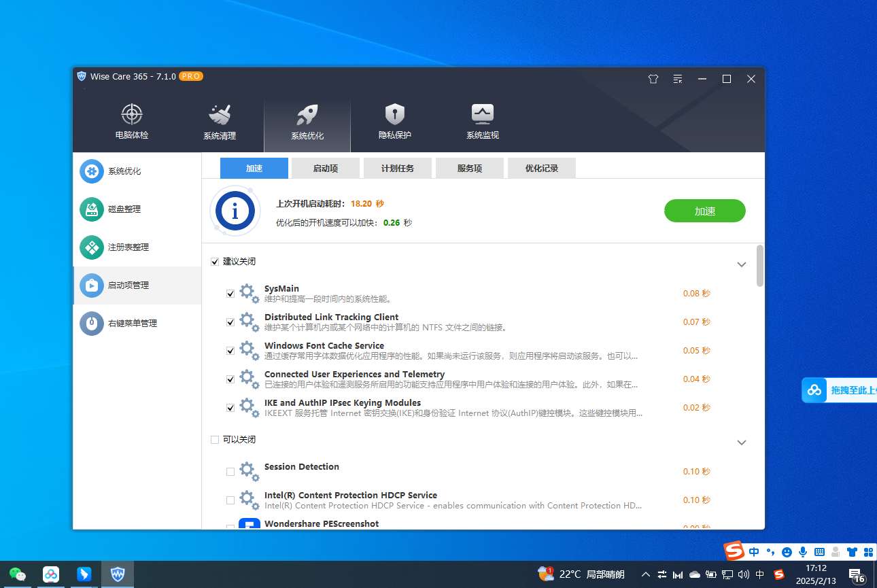Collapse the 可以关闭 section chevron

pyautogui.click(x=742, y=443)
